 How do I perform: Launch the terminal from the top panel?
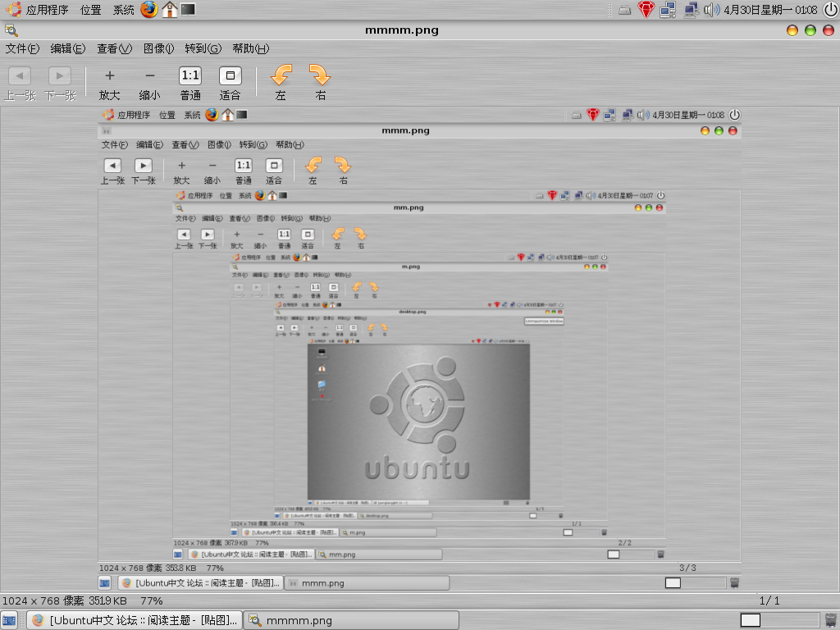click(x=188, y=9)
